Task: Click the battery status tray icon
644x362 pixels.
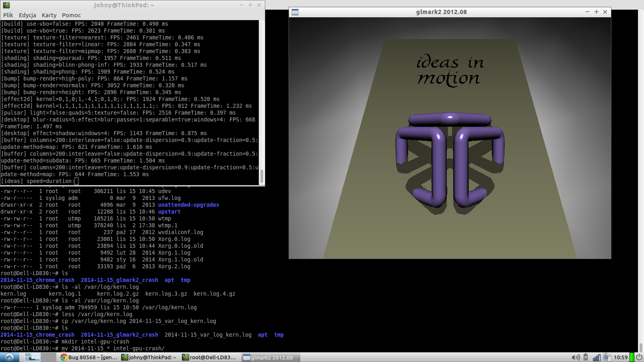Action: coord(586,357)
